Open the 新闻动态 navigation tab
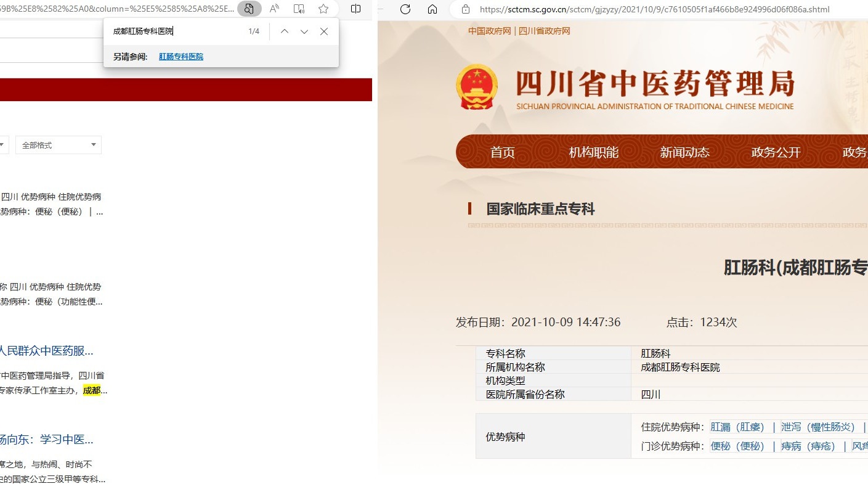This screenshot has height=489, width=868. 685,152
